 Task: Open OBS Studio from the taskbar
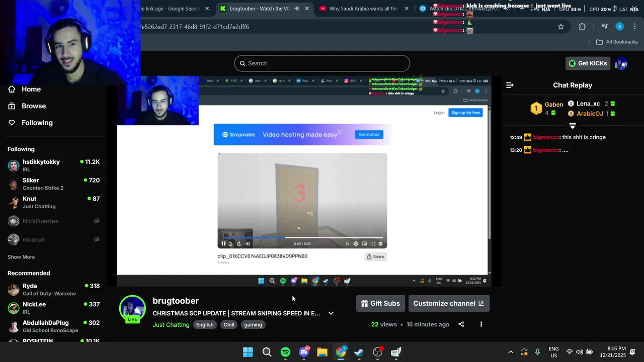377,352
